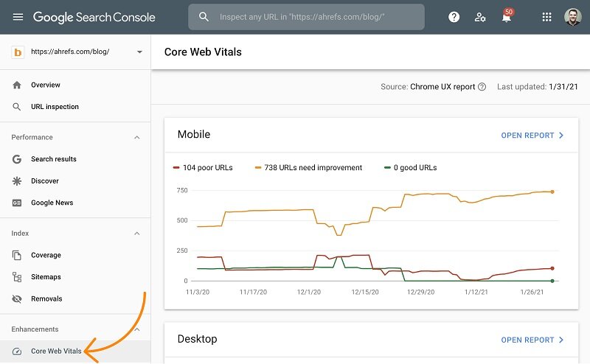Open Removals
Image resolution: width=590 pixels, height=364 pixels.
point(46,298)
